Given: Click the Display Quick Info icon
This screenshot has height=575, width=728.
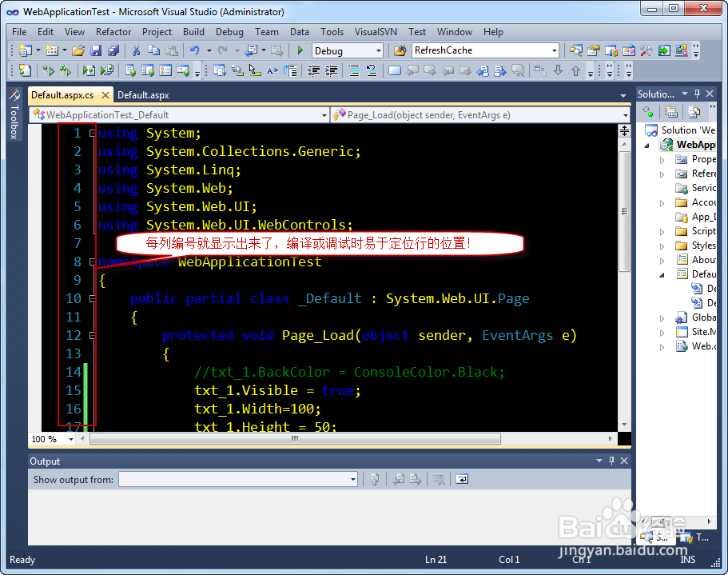Looking at the screenshot, I should (x=254, y=70).
